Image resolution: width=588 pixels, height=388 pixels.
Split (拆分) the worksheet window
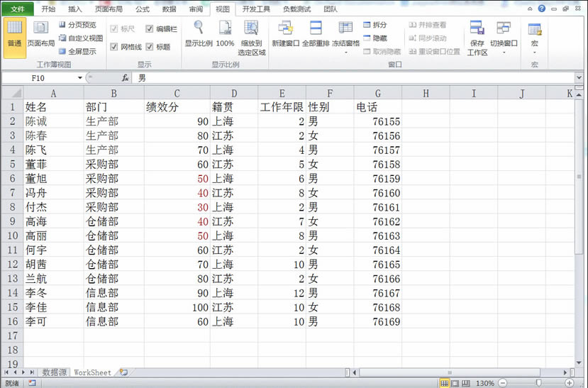coord(375,25)
